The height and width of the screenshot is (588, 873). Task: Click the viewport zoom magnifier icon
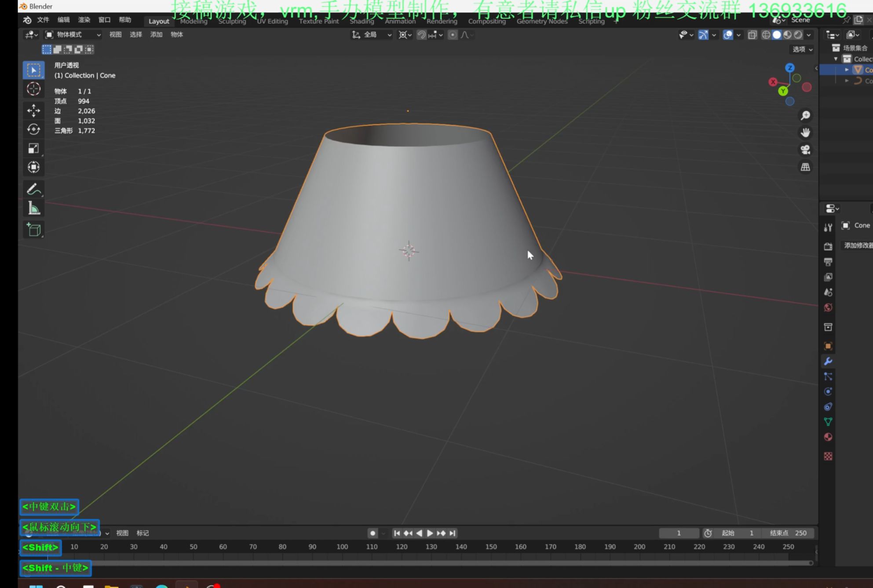click(x=805, y=115)
